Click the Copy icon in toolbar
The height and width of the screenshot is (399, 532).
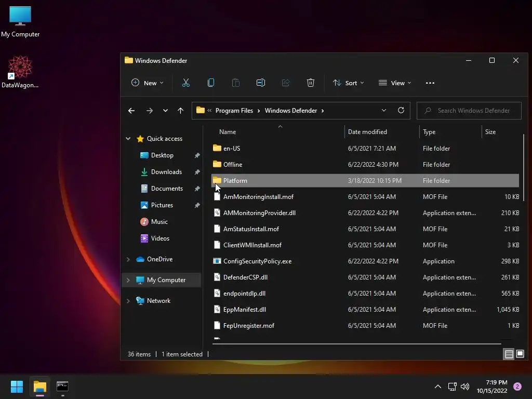[x=211, y=83]
